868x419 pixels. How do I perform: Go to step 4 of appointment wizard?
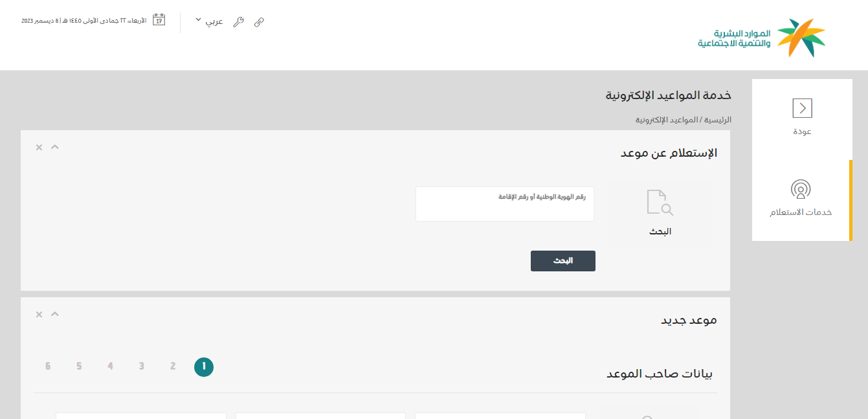pos(110,367)
